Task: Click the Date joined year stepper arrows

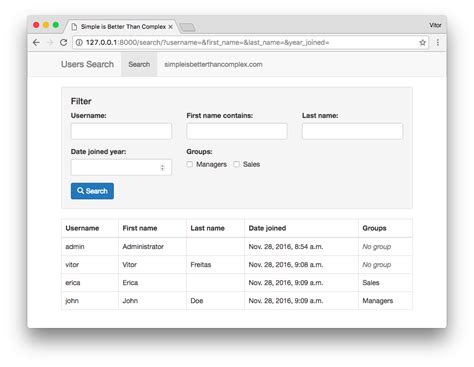Action: coord(162,167)
